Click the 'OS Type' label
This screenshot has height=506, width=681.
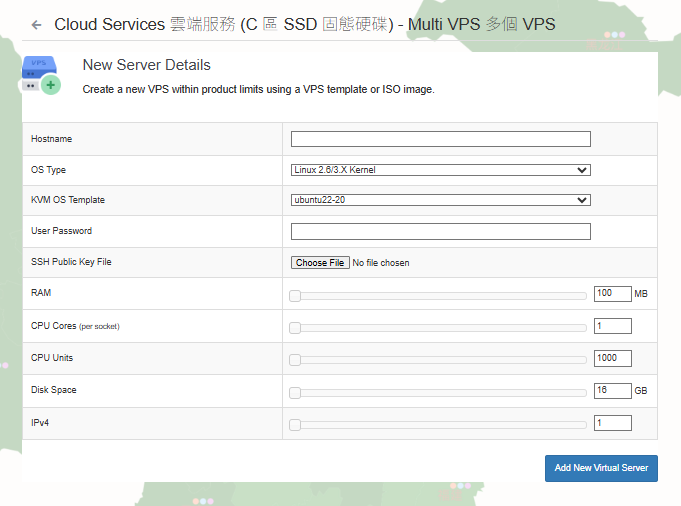[x=48, y=170]
